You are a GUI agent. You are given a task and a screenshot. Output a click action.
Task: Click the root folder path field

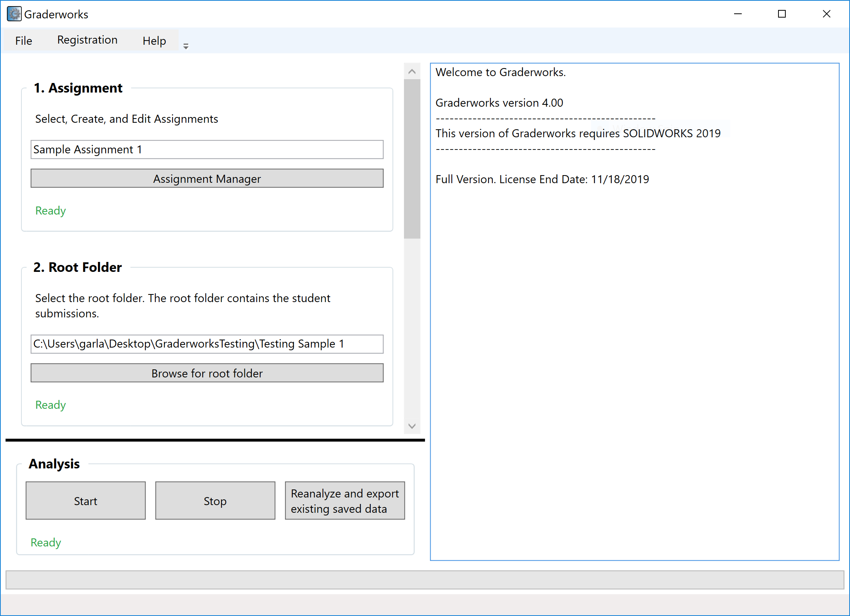point(207,344)
